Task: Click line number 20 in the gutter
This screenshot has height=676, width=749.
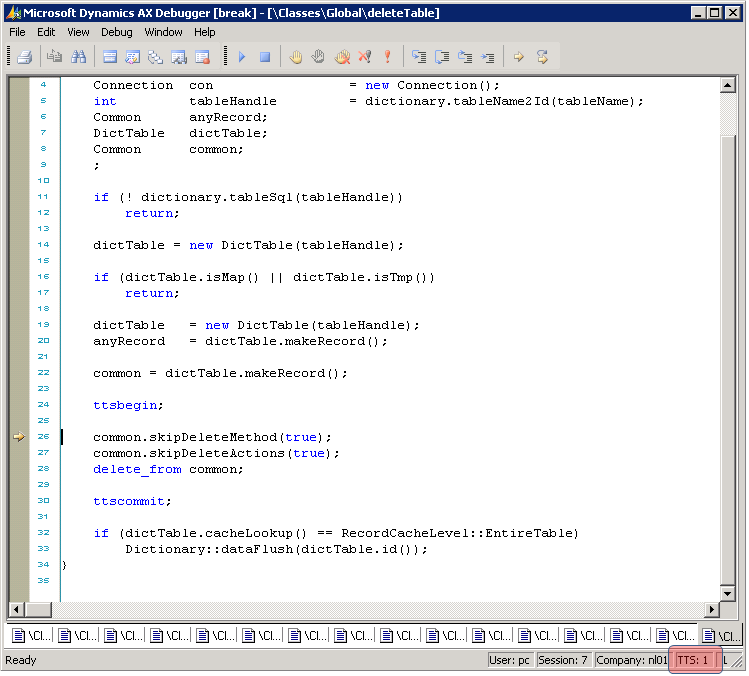Action: (x=43, y=340)
